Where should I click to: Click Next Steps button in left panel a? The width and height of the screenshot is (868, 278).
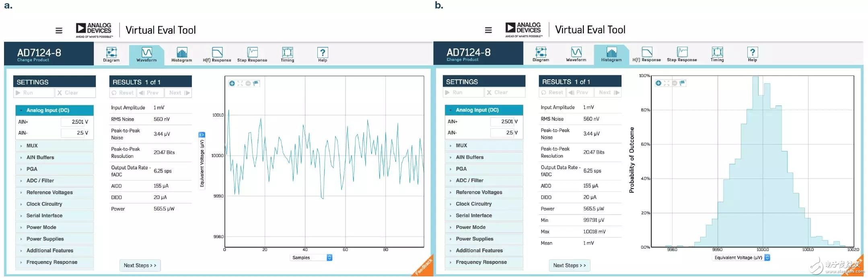pyautogui.click(x=140, y=266)
